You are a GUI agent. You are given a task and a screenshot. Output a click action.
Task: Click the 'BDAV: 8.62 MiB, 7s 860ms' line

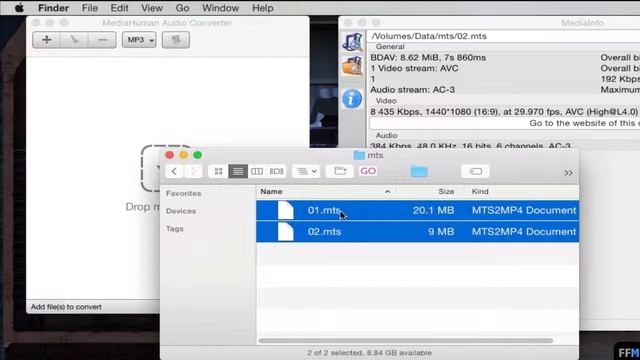click(x=428, y=58)
